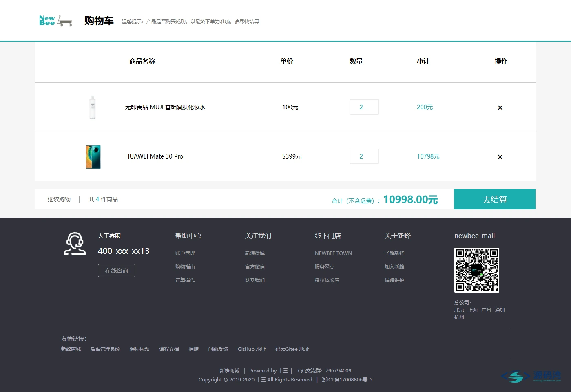The width and height of the screenshot is (571, 392).
Task: Click the 捐赠 footer link
Action: click(194, 349)
